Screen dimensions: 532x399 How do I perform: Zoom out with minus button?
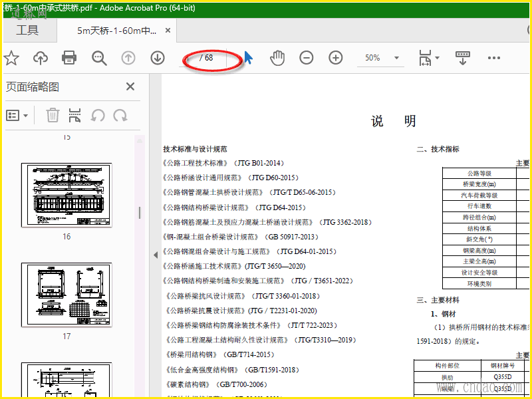pyautogui.click(x=307, y=58)
